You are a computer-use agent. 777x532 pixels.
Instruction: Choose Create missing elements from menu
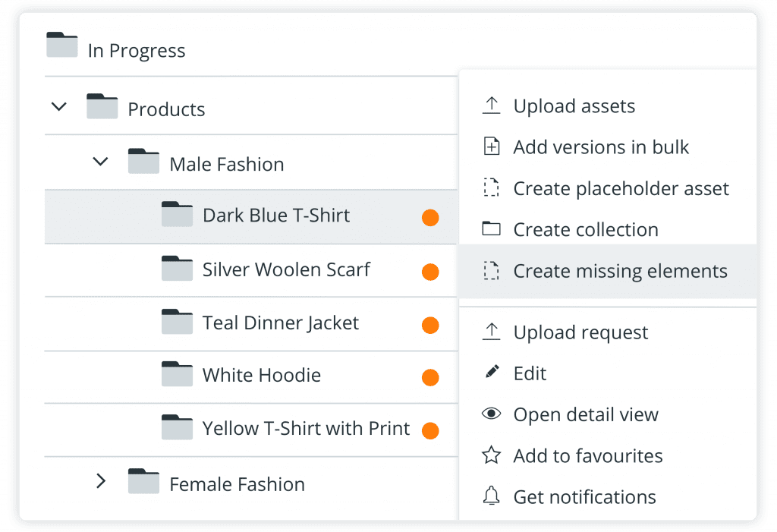(x=620, y=271)
